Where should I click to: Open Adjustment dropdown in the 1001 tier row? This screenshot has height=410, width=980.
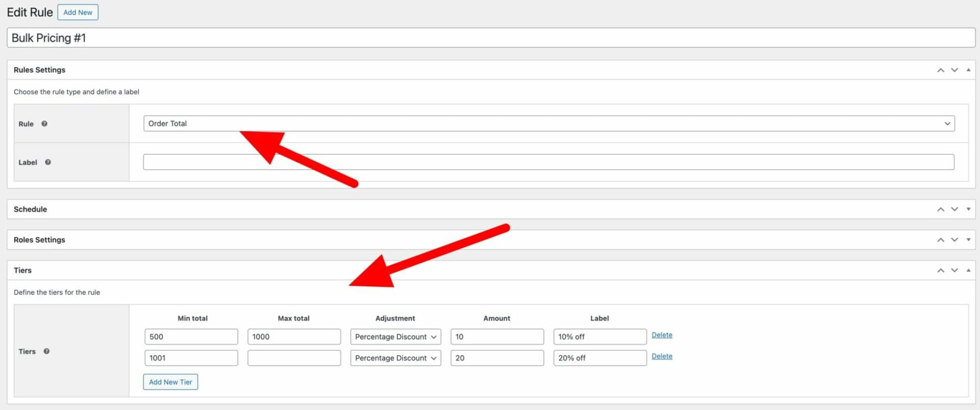pyautogui.click(x=396, y=358)
